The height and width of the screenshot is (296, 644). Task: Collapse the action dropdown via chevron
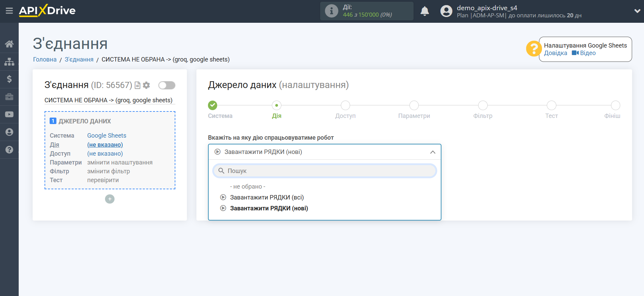432,152
